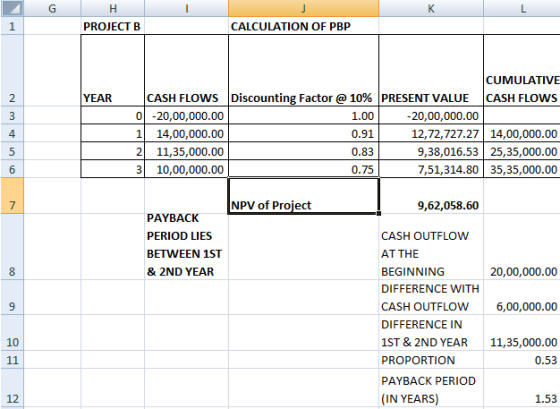Screen dimensions: 560x409
Task: Click Discounting Factor @ 10% cell
Action: (x=304, y=70)
